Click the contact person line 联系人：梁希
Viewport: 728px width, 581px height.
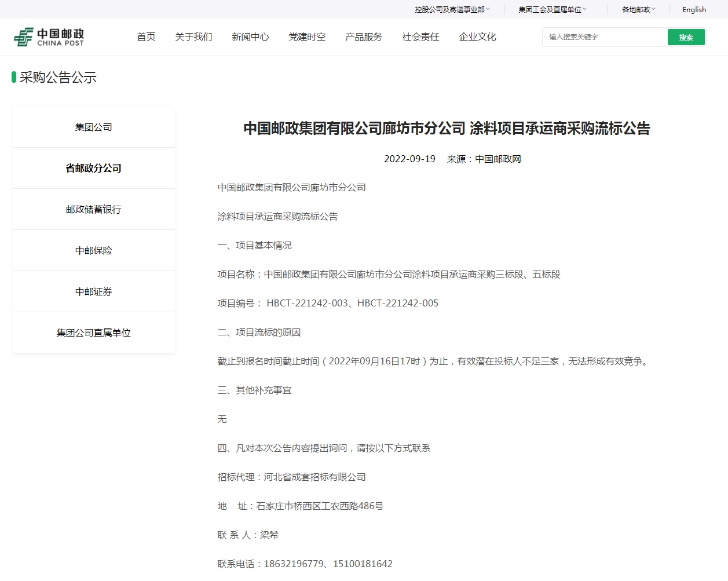tap(248, 535)
